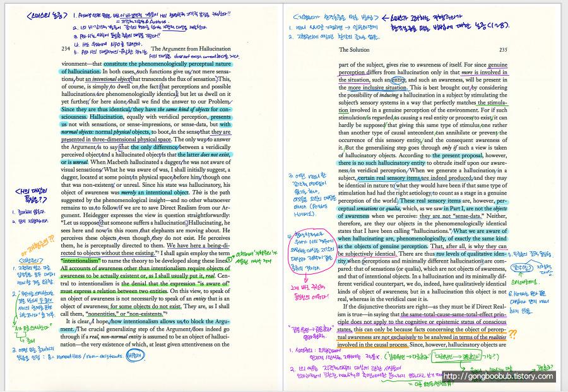
Task: Click the page header "The Argument from Hallucination"
Action: [191, 49]
